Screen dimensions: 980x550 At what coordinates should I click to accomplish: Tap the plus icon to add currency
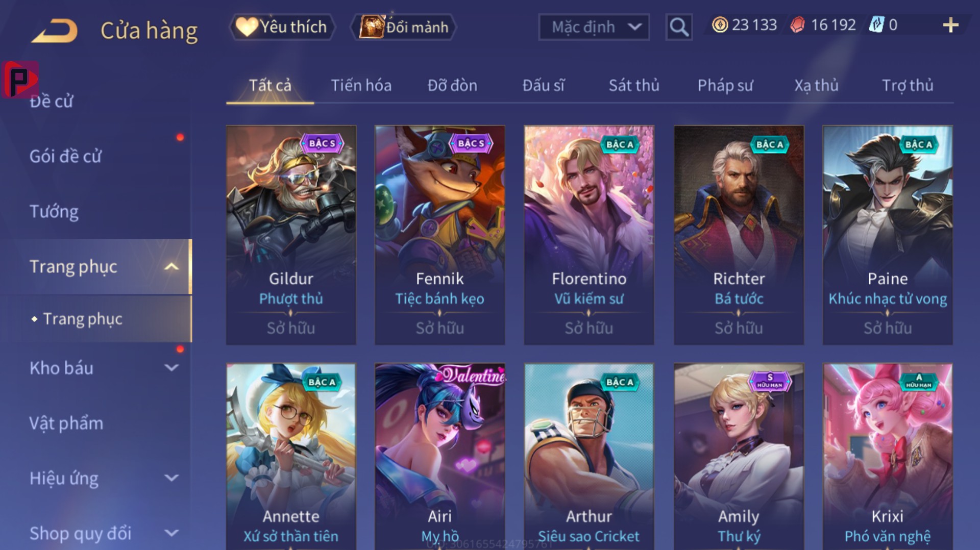pos(950,25)
